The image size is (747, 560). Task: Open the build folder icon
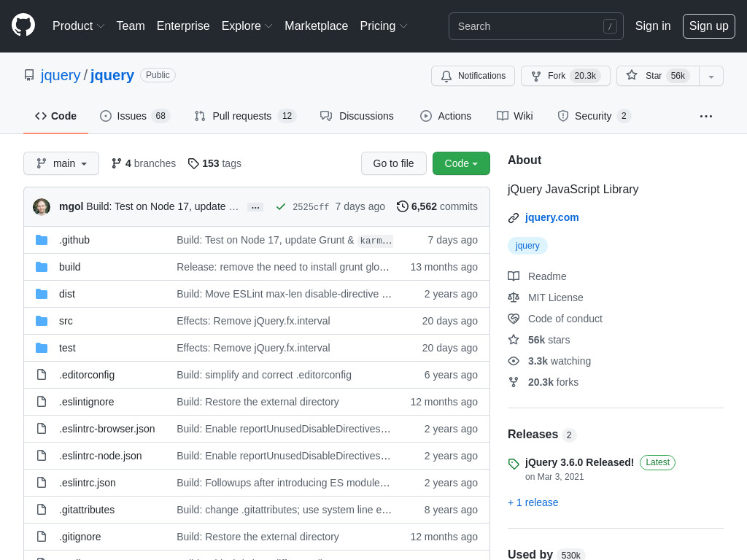click(x=42, y=267)
